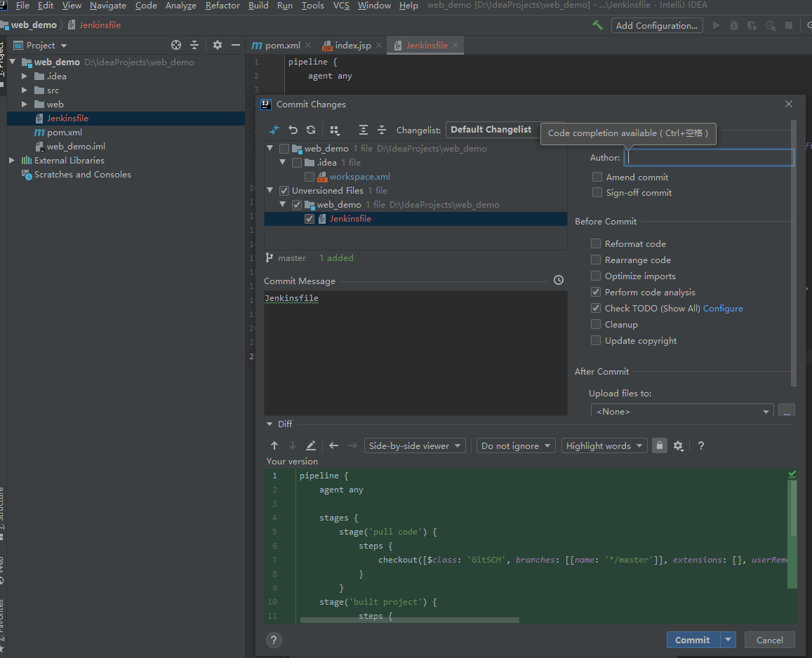Open the Refactor menu
The width and height of the screenshot is (812, 658).
click(222, 5)
